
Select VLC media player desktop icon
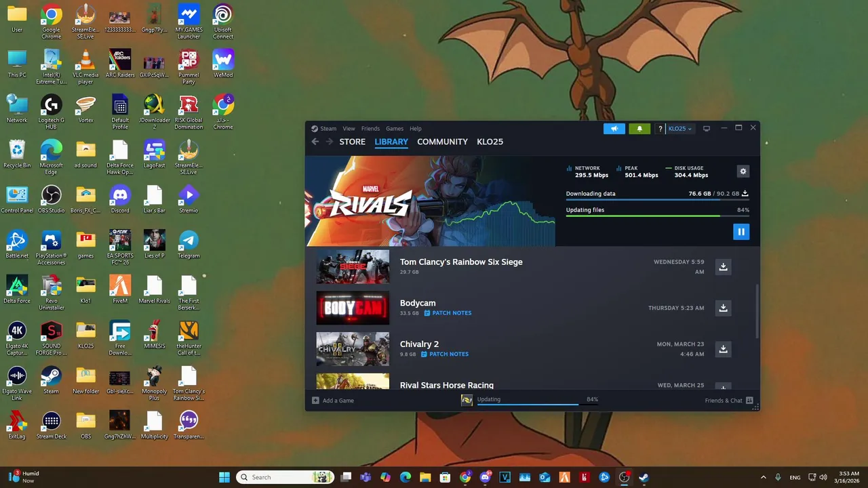85,67
